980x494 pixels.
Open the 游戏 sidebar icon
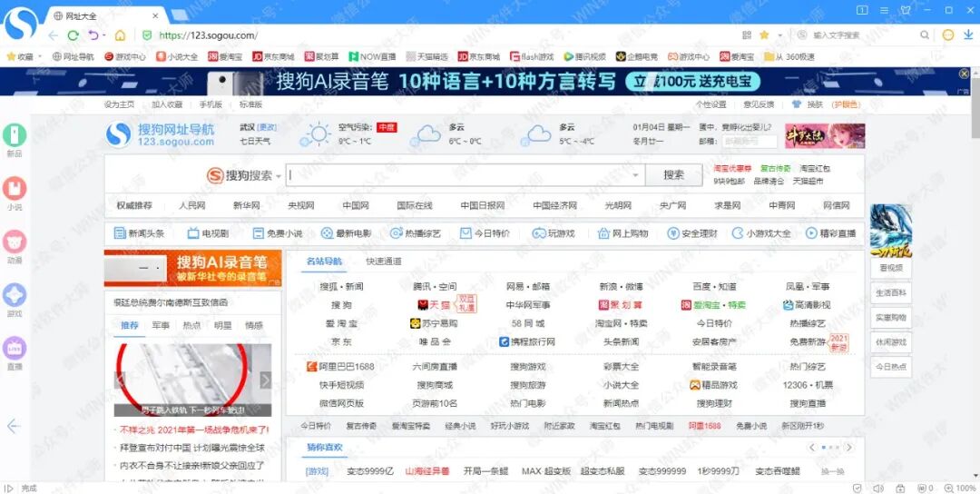click(15, 295)
